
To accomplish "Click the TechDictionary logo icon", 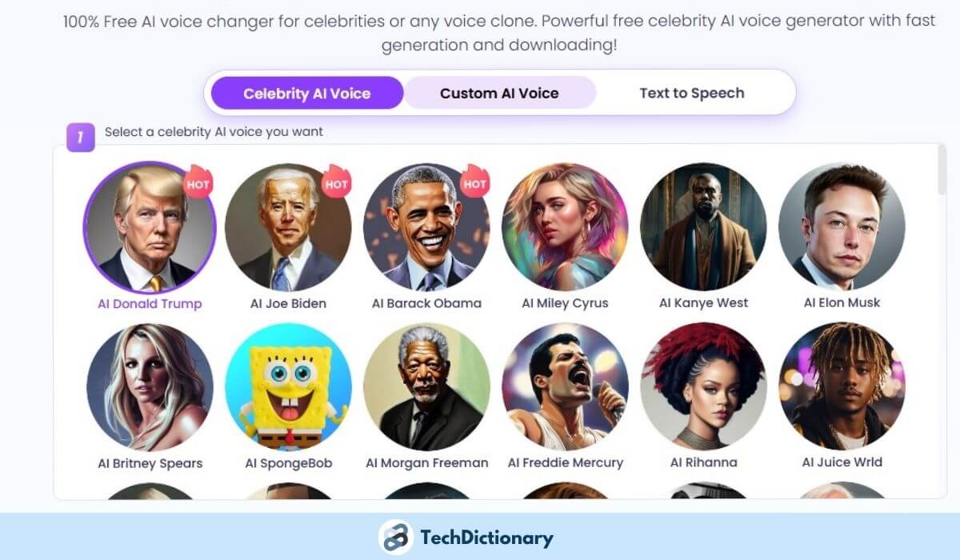I will point(395,537).
